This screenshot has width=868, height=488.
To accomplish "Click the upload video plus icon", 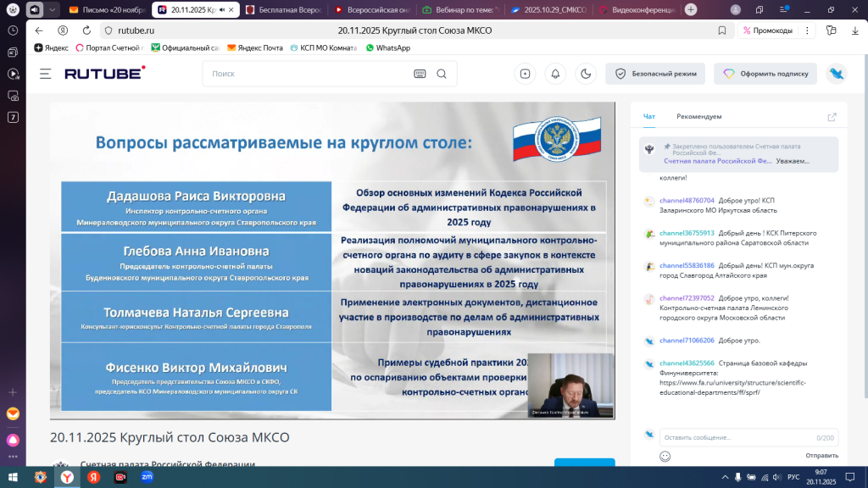I will 526,74.
